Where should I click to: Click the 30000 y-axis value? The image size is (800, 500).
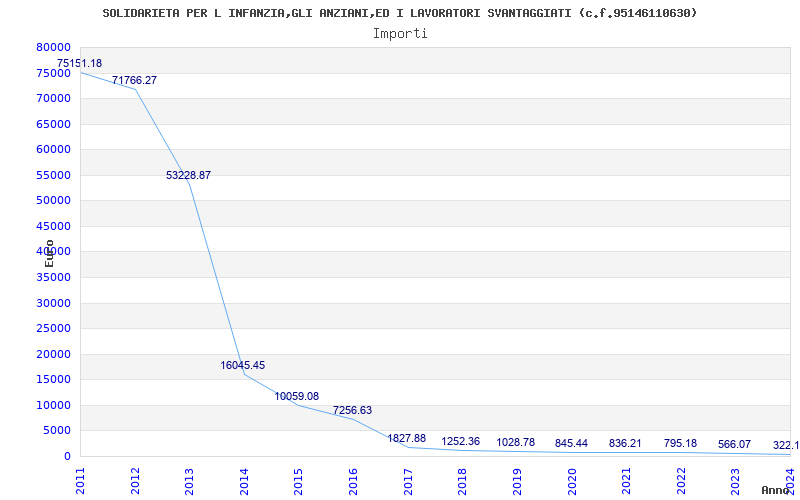[x=53, y=303]
